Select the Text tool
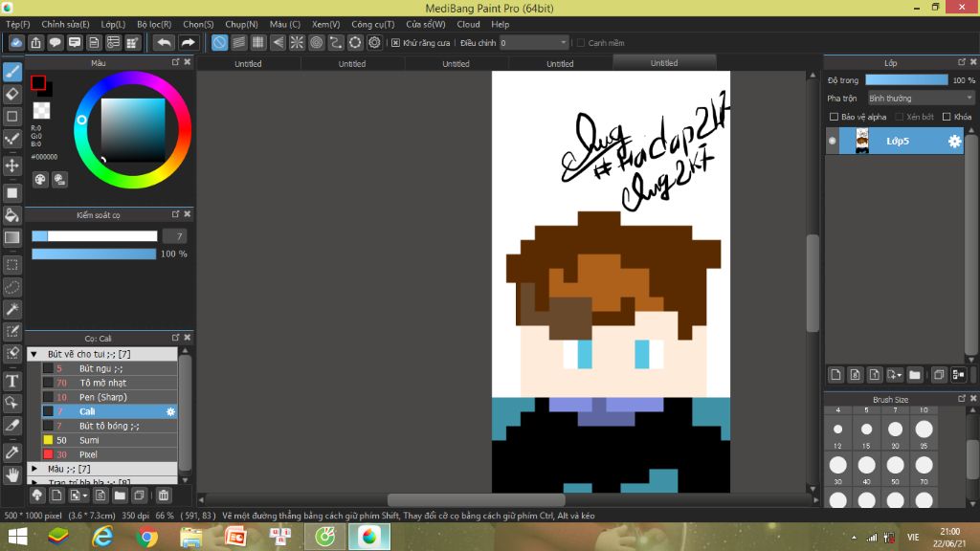This screenshot has height=551, width=980. [12, 381]
